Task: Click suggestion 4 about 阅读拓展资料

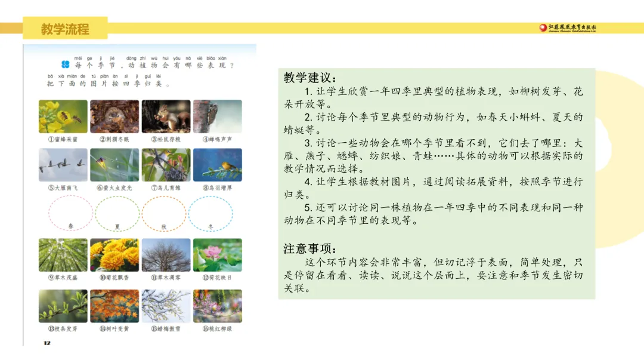Action: point(434,188)
